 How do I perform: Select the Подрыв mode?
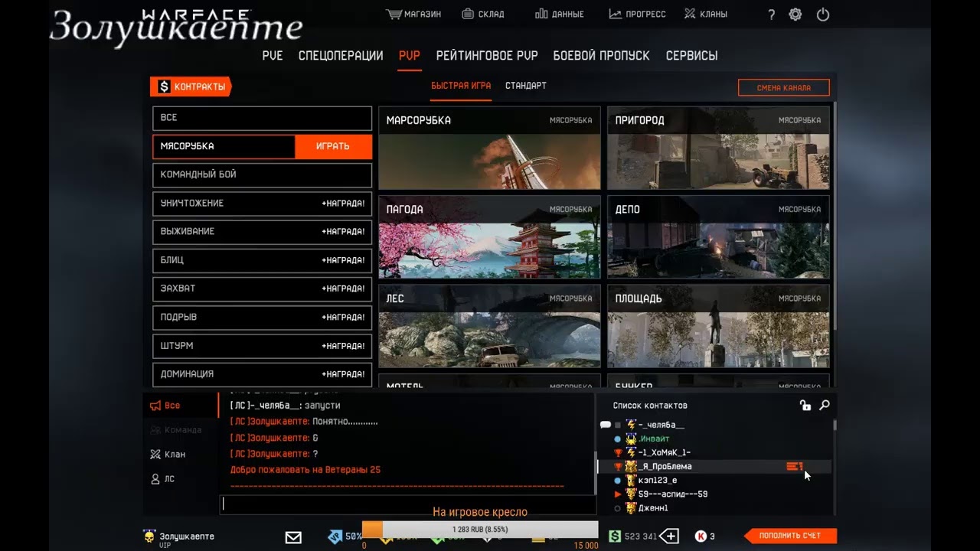263,318
